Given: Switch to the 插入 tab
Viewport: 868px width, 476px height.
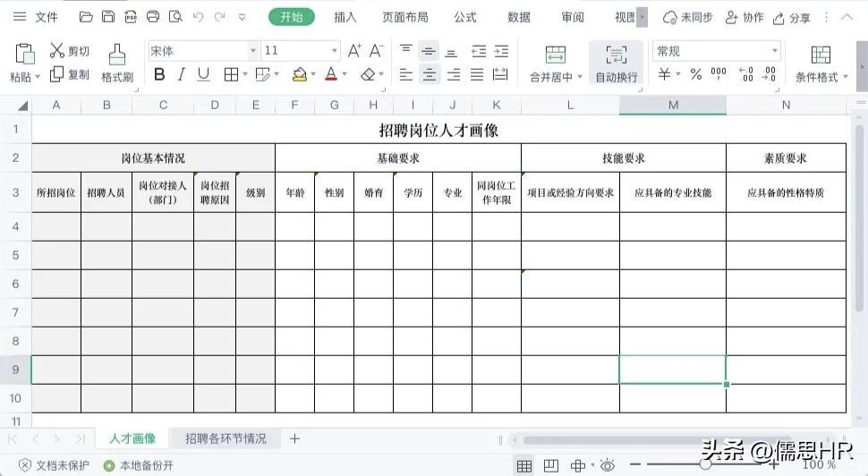Looking at the screenshot, I should (345, 17).
